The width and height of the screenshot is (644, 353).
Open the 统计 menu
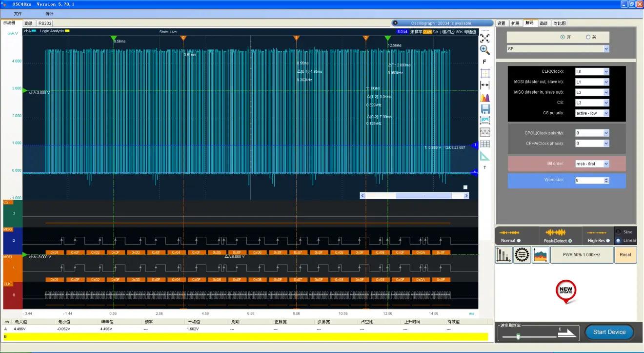pos(49,14)
